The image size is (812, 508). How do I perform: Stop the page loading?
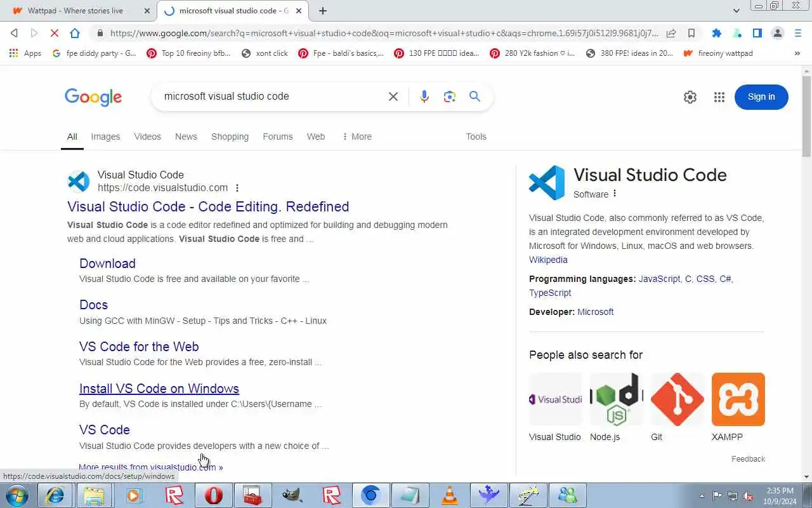[55, 33]
